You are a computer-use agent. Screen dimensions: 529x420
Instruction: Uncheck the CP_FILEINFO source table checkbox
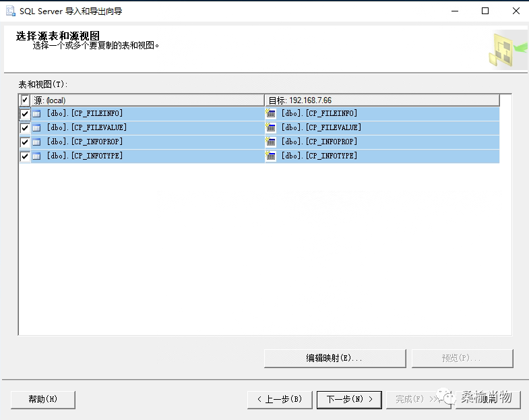point(25,114)
